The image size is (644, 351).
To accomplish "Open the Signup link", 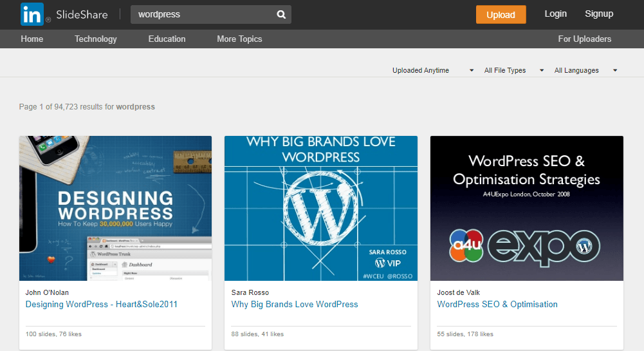I will pos(599,14).
